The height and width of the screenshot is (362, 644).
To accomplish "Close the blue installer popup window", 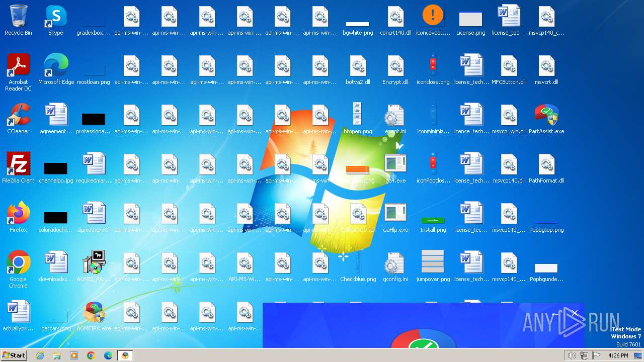I will click(575, 313).
